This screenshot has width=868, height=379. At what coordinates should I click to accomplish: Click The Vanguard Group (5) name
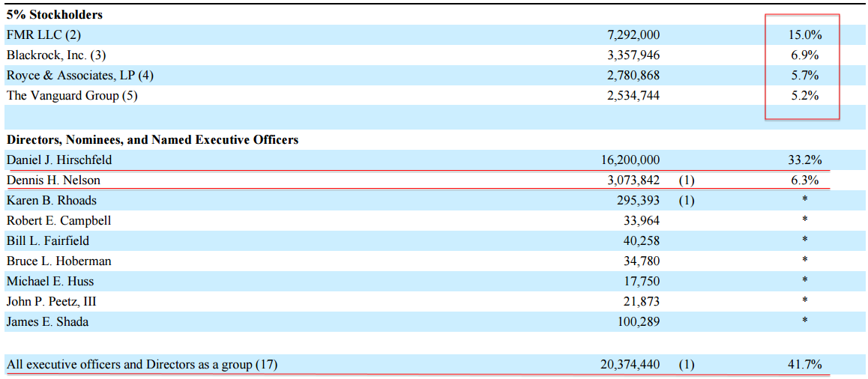click(x=72, y=96)
